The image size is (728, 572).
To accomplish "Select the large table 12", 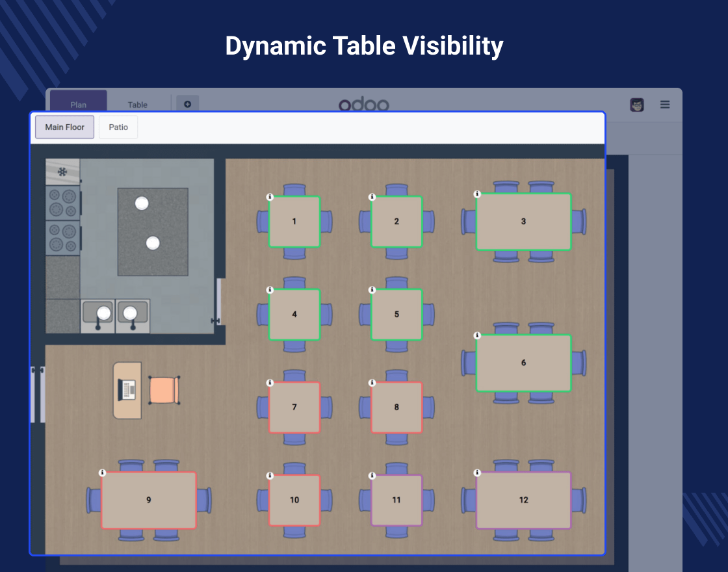I will tap(524, 500).
